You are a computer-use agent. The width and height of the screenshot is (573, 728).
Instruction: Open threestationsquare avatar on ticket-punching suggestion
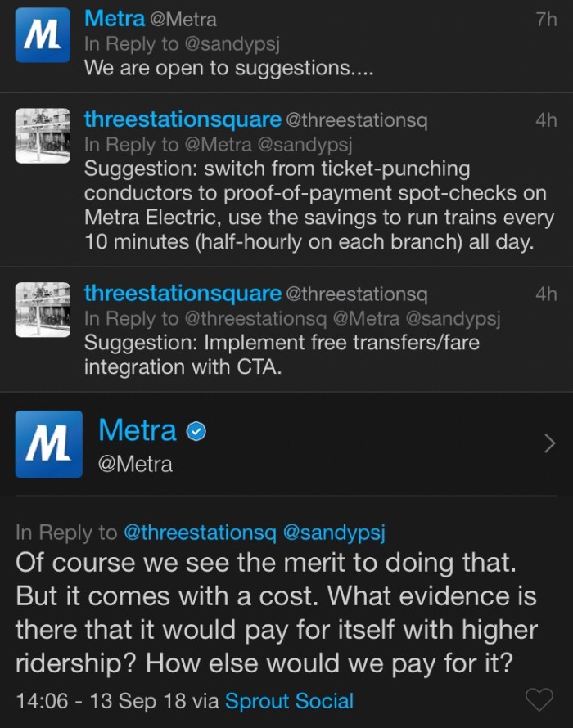[x=43, y=136]
